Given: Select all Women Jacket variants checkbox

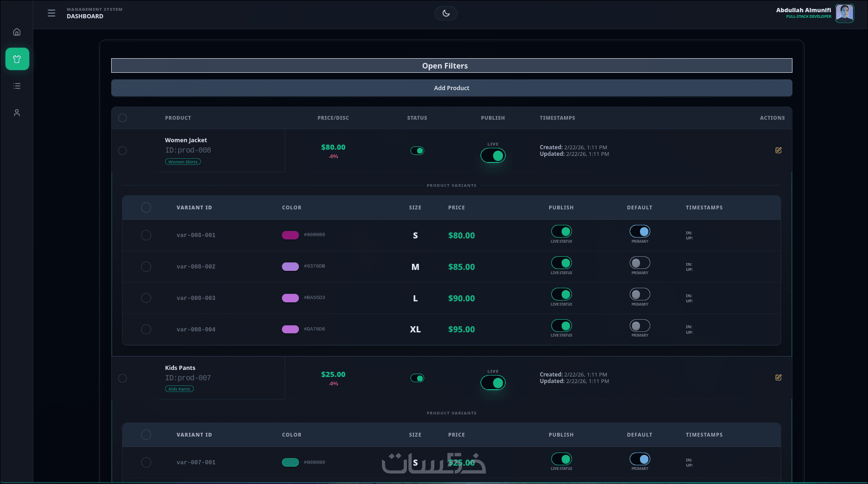Looking at the screenshot, I should tap(146, 207).
